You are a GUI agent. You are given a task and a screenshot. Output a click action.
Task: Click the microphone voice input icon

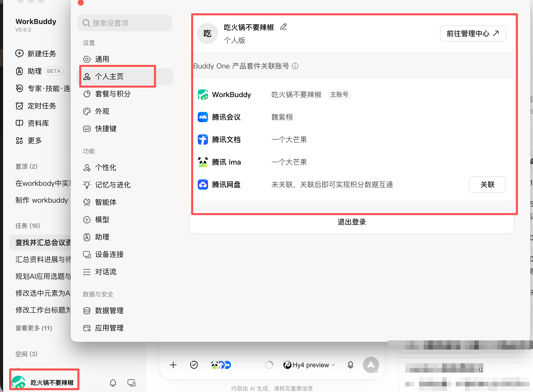pos(351,365)
